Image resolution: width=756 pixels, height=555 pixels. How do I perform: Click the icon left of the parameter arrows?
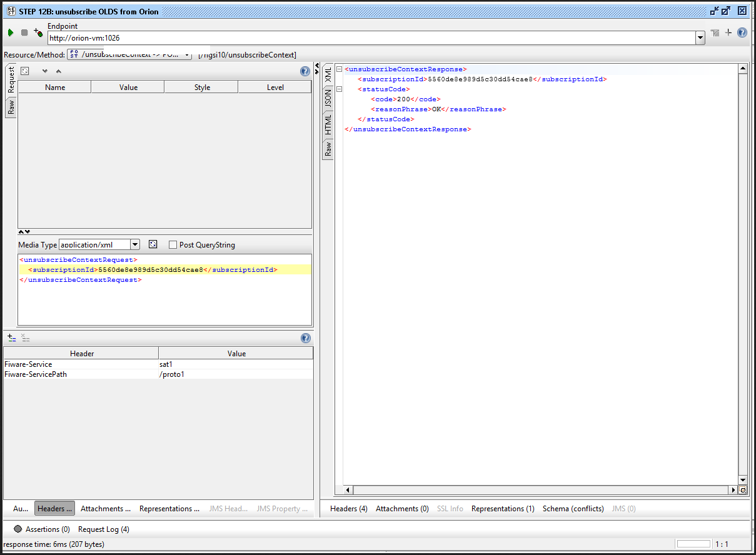tap(25, 71)
